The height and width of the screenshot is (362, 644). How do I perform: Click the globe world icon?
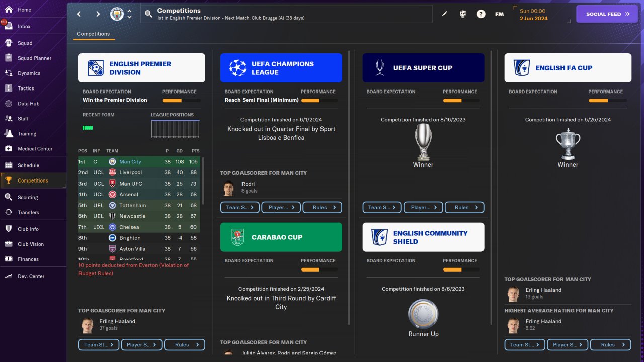[463, 14]
